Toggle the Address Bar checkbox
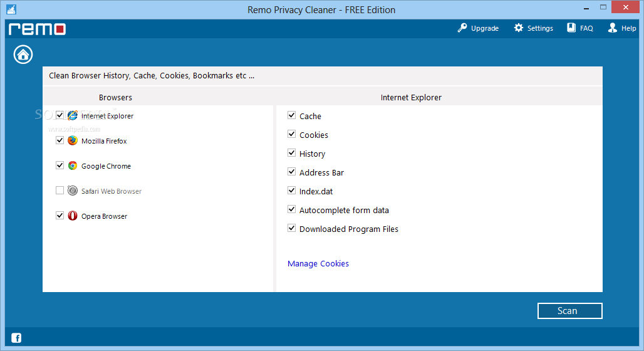This screenshot has height=351, width=644. 291,171
